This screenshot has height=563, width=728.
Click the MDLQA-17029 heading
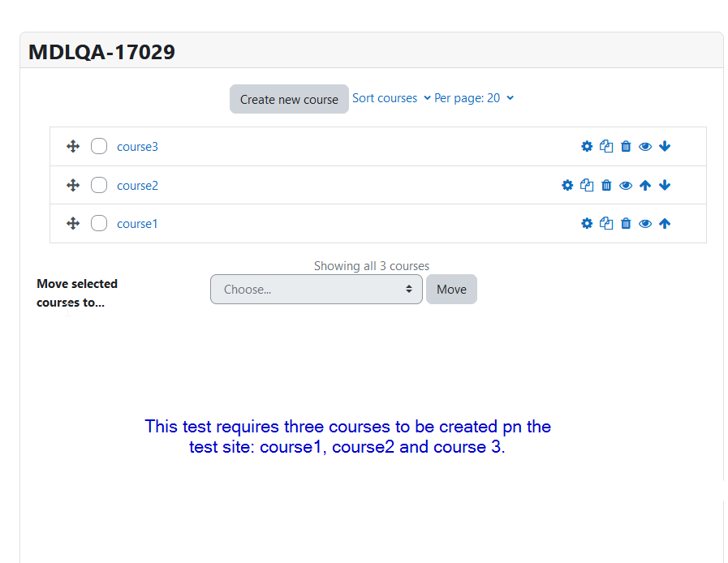[101, 52]
